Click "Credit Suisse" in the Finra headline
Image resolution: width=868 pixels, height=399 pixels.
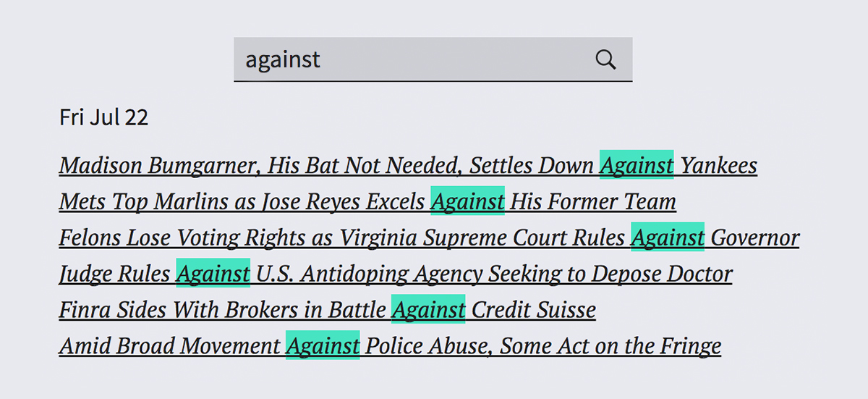point(534,311)
